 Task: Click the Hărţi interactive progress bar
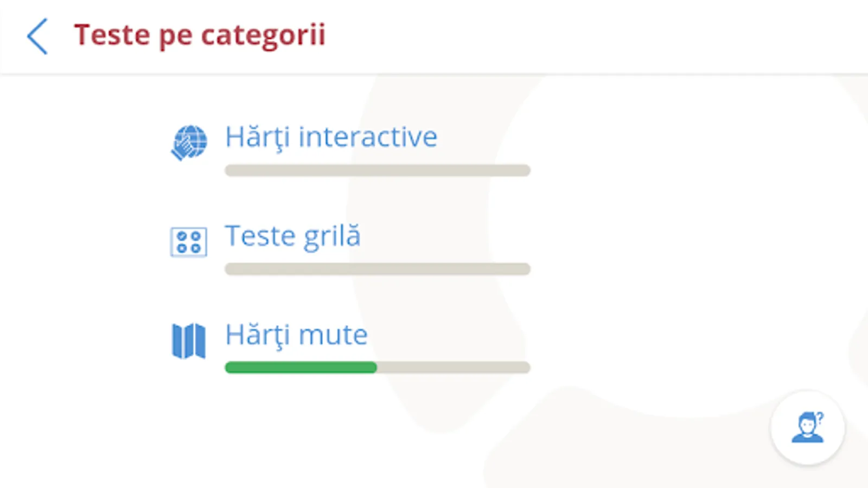pos(377,170)
